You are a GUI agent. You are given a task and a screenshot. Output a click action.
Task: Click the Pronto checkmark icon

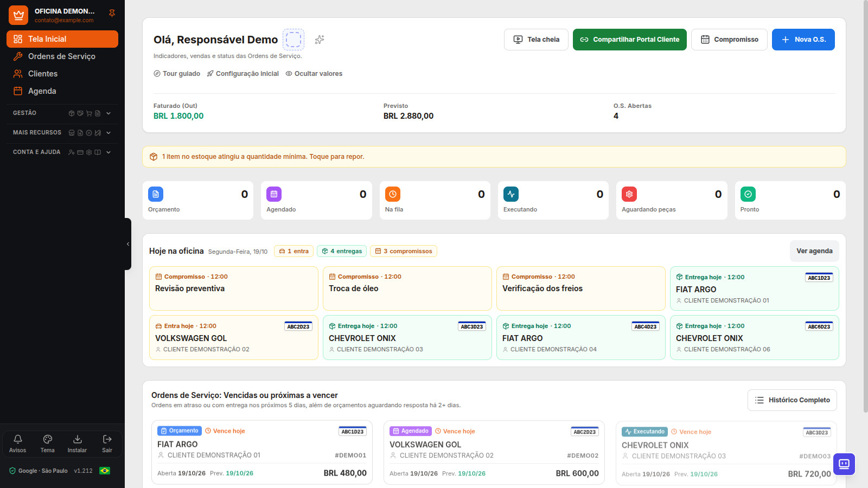748,194
